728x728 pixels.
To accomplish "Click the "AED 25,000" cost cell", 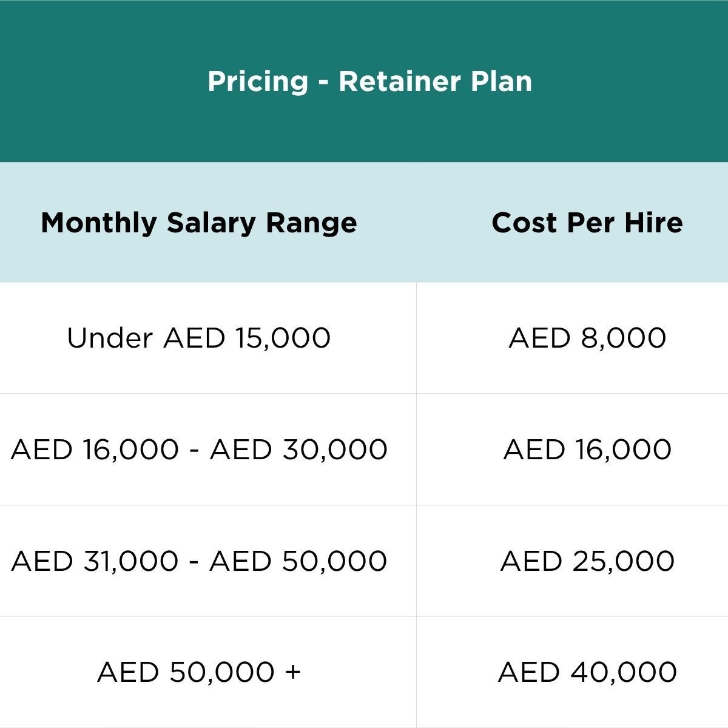I will coord(587,561).
